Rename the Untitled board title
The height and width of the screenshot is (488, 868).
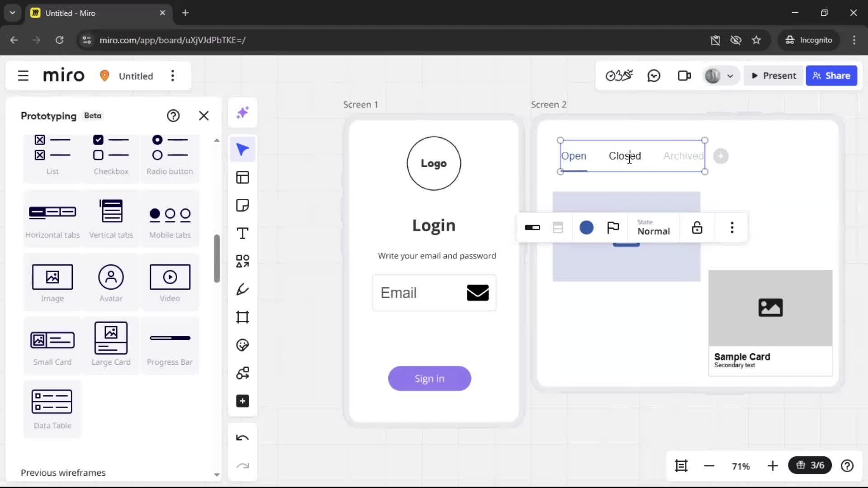136,76
